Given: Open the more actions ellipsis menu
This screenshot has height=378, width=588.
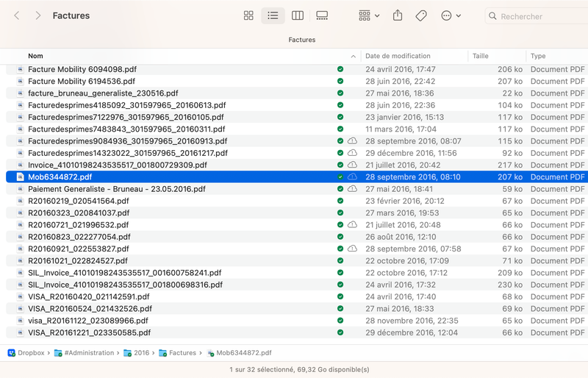Looking at the screenshot, I should (451, 15).
